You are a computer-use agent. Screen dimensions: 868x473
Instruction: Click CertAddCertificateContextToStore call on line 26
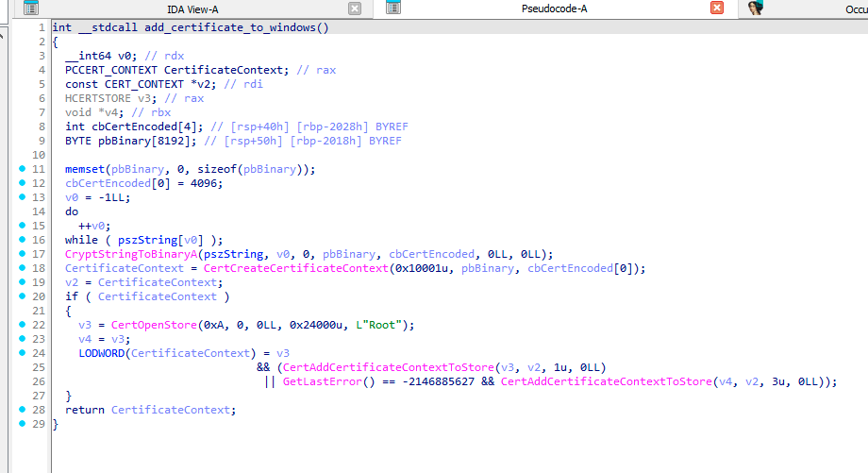pyautogui.click(x=606, y=381)
